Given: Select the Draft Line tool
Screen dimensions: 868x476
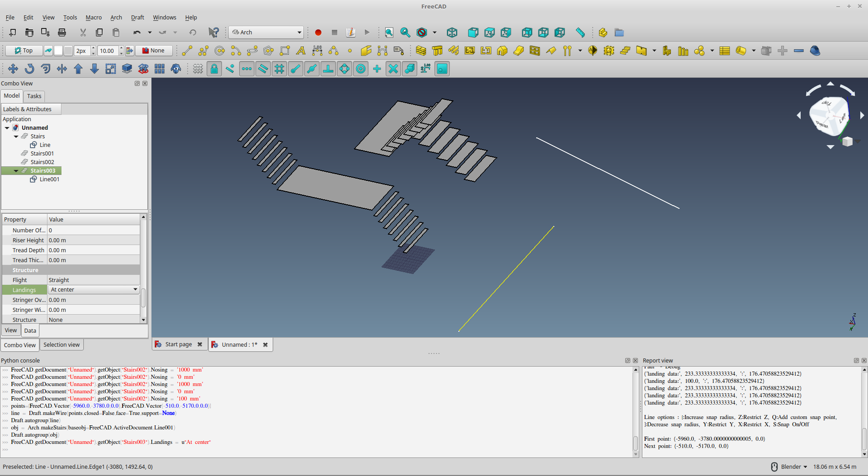Looking at the screenshot, I should coord(187,51).
